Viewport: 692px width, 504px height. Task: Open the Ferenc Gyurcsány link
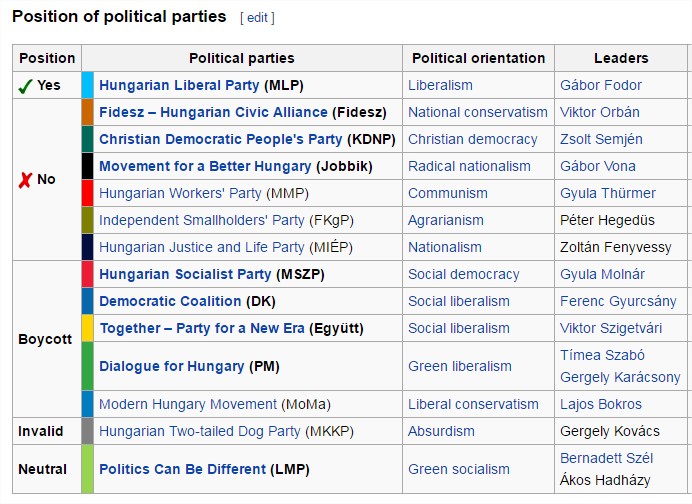click(x=617, y=301)
